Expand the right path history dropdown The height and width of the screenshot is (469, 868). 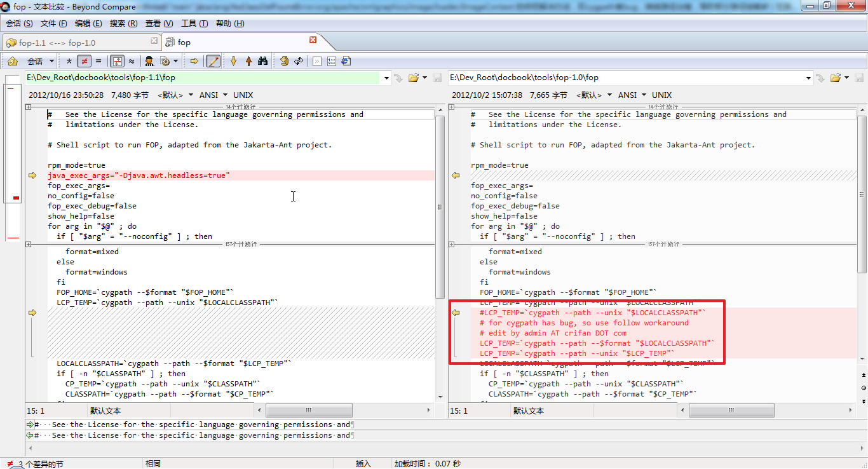[x=809, y=78]
